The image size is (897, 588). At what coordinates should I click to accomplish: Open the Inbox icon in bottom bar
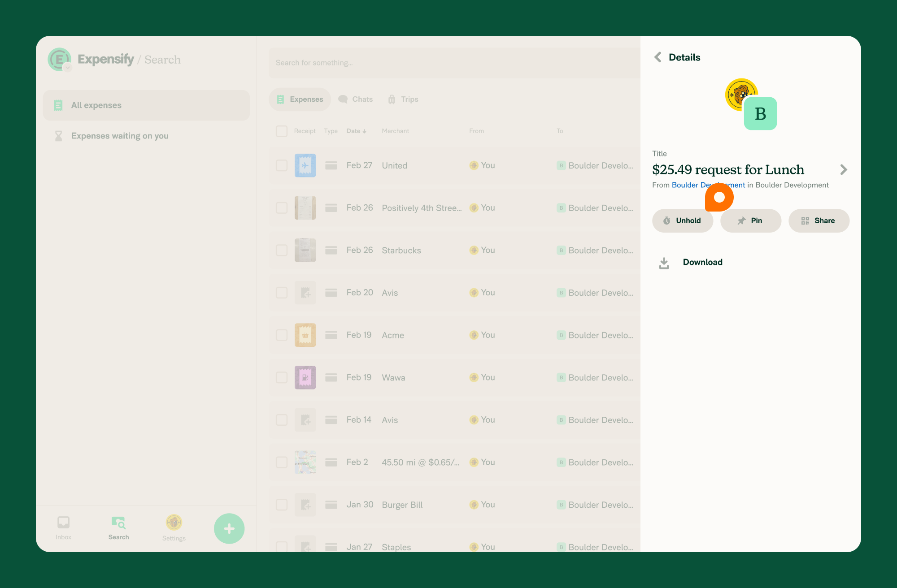pos(63,522)
